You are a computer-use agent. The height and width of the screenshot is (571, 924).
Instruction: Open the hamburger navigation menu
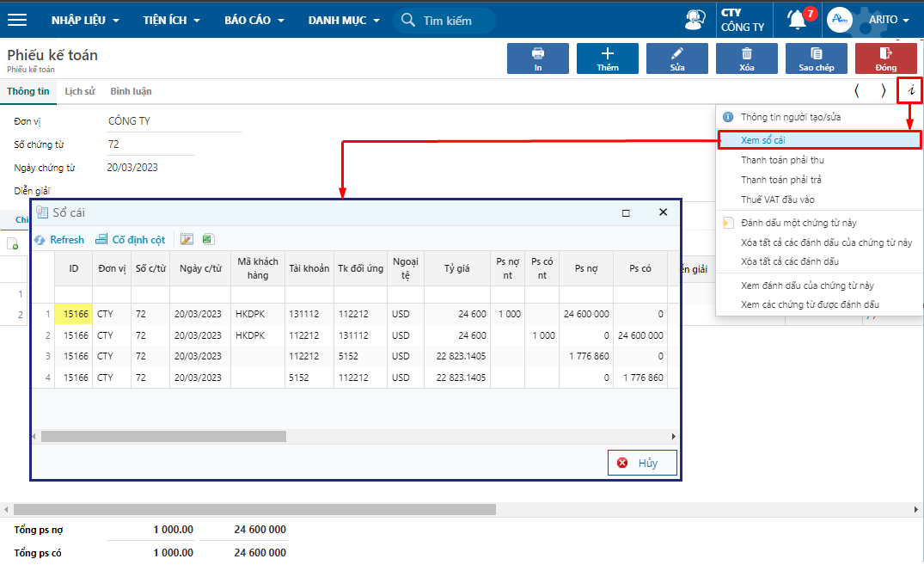pyautogui.click(x=17, y=20)
